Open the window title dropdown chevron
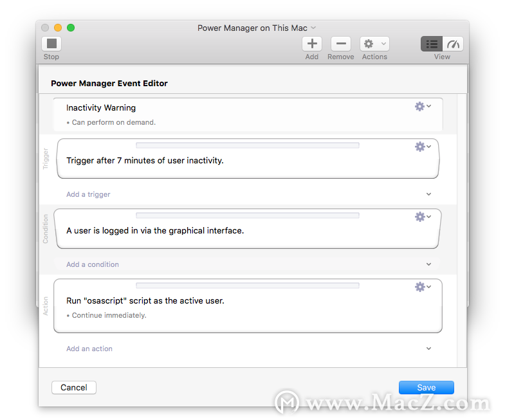Screen dimensions: 505x420 (x=313, y=28)
